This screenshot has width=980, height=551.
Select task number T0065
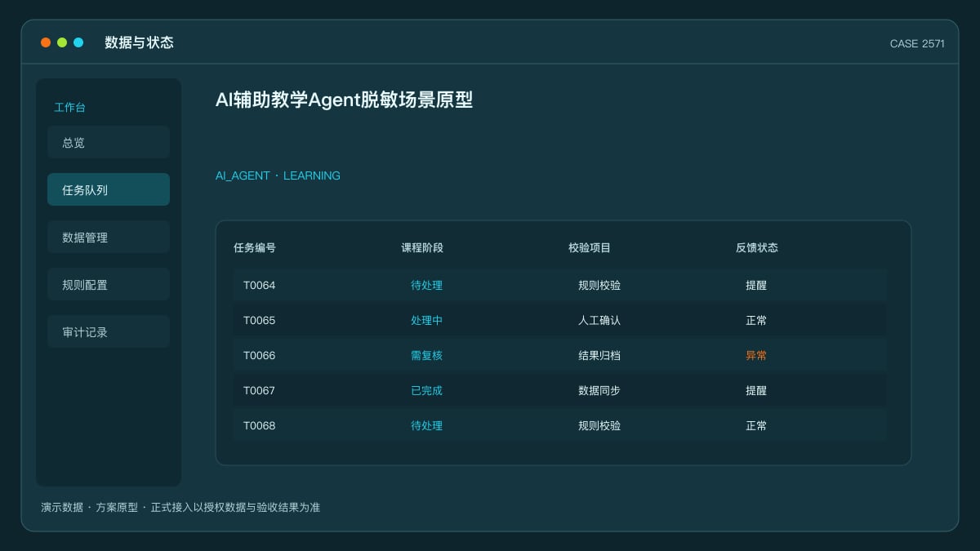point(260,321)
